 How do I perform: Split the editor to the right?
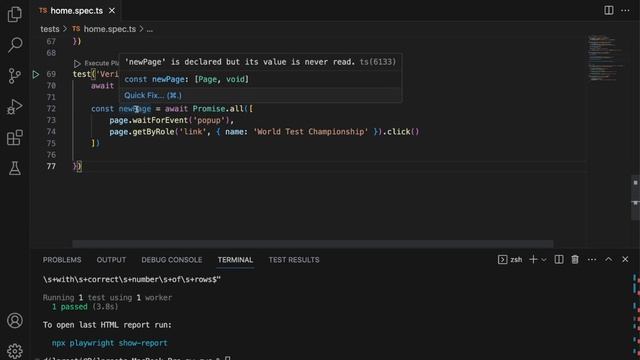coord(609,10)
